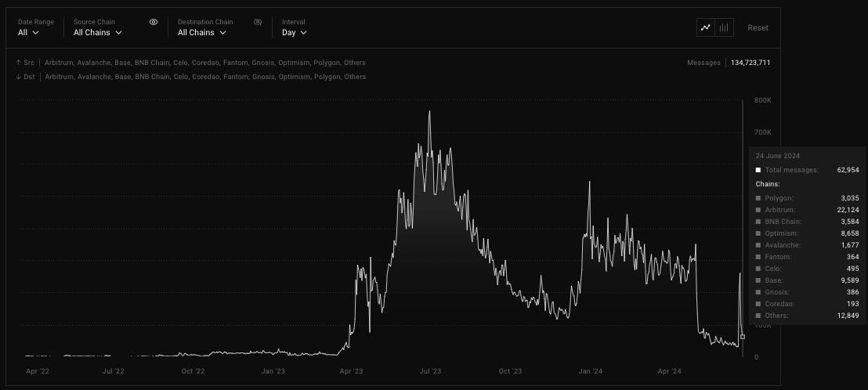Viewport: 868px width, 390px height.
Task: Select Coredao in the Dst row
Action: 206,77
